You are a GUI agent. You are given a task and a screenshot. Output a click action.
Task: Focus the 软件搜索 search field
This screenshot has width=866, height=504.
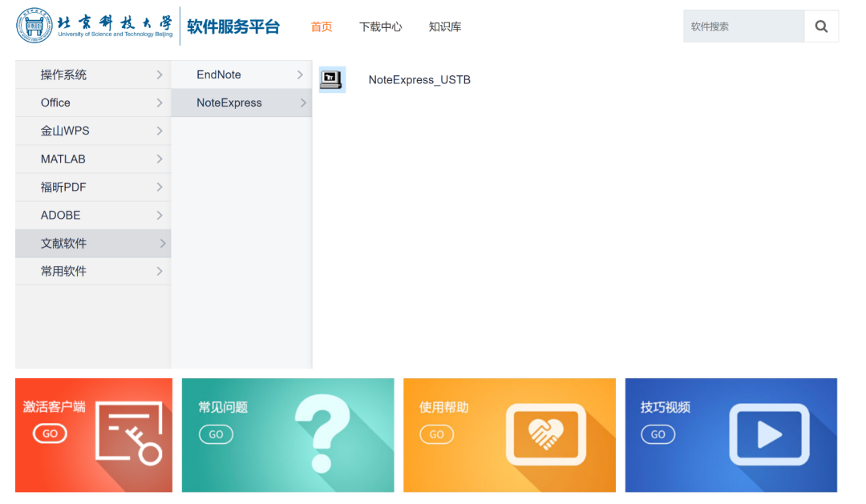pos(743,26)
